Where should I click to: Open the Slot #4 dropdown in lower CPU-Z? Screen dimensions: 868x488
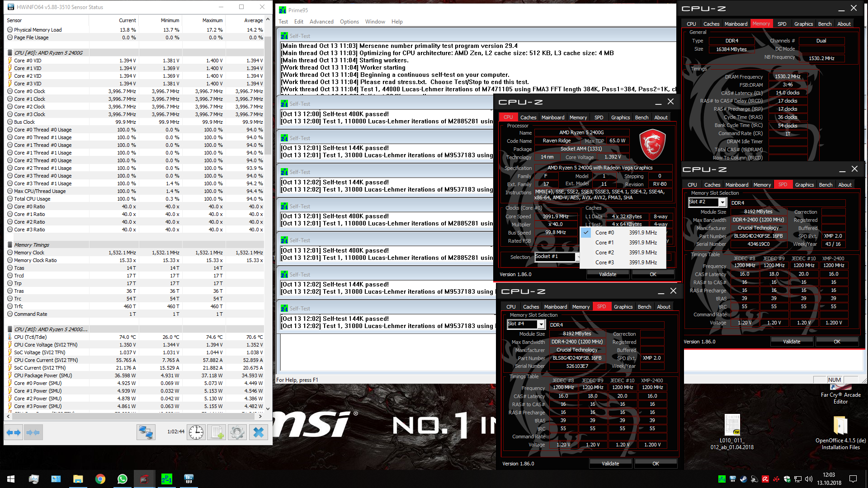pyautogui.click(x=542, y=324)
